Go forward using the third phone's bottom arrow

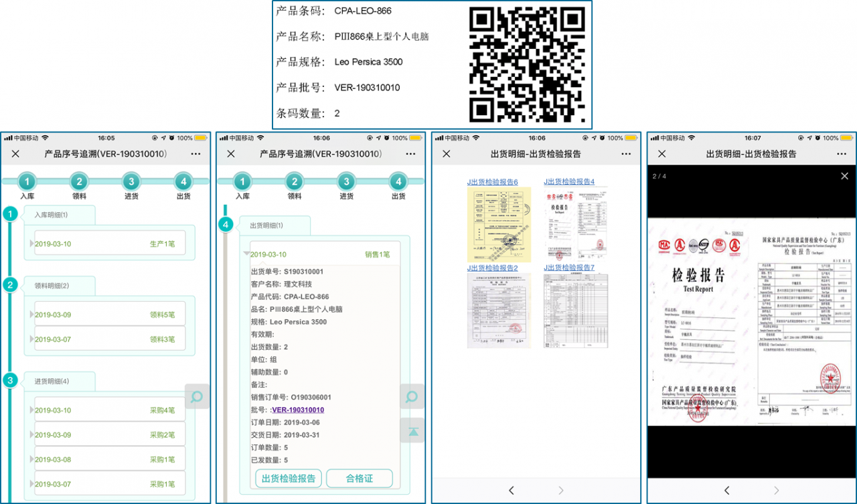click(x=561, y=491)
